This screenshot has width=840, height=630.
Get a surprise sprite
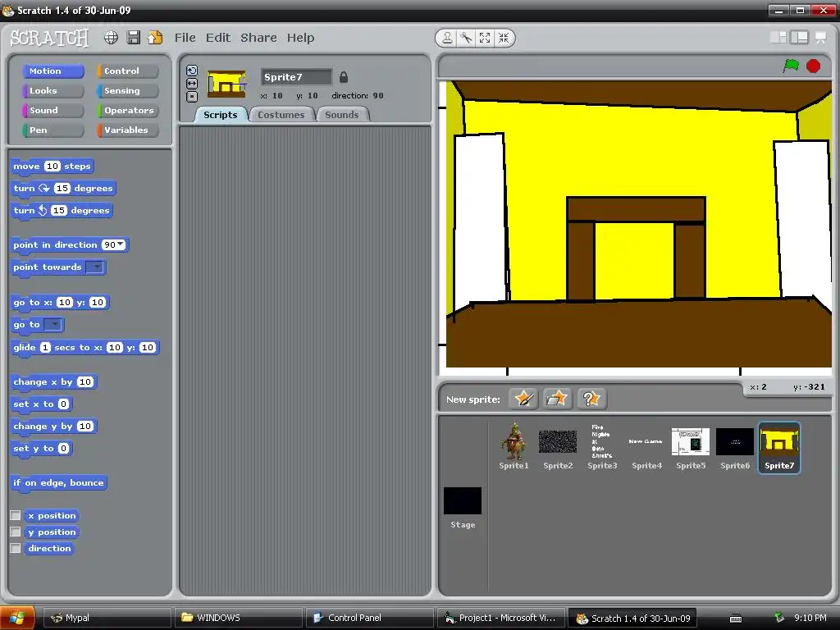coord(591,399)
